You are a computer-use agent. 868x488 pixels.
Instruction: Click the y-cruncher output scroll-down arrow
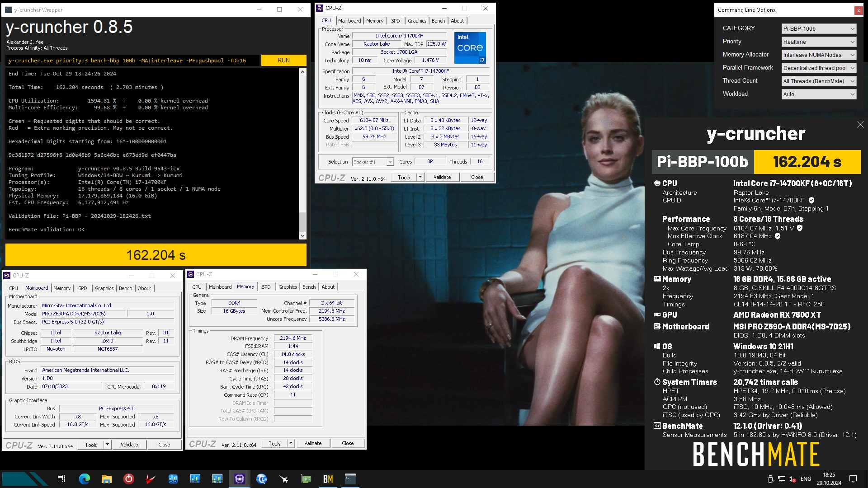coord(302,236)
